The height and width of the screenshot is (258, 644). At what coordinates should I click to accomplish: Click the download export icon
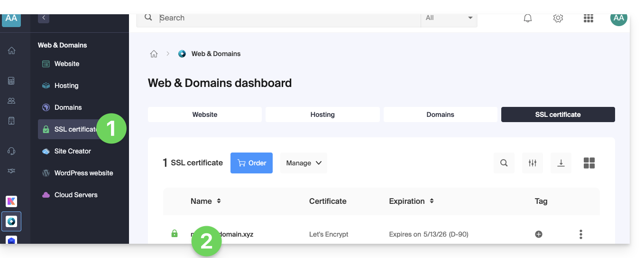tap(561, 163)
